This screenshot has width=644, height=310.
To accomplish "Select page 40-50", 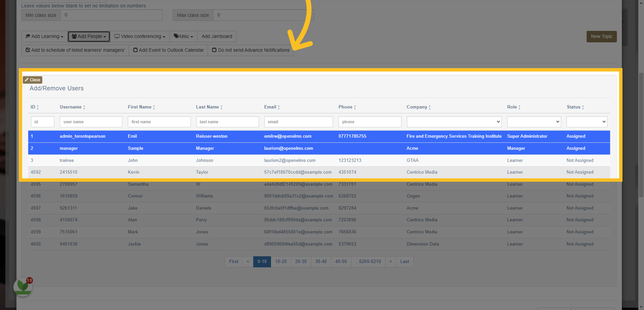I will tap(341, 262).
